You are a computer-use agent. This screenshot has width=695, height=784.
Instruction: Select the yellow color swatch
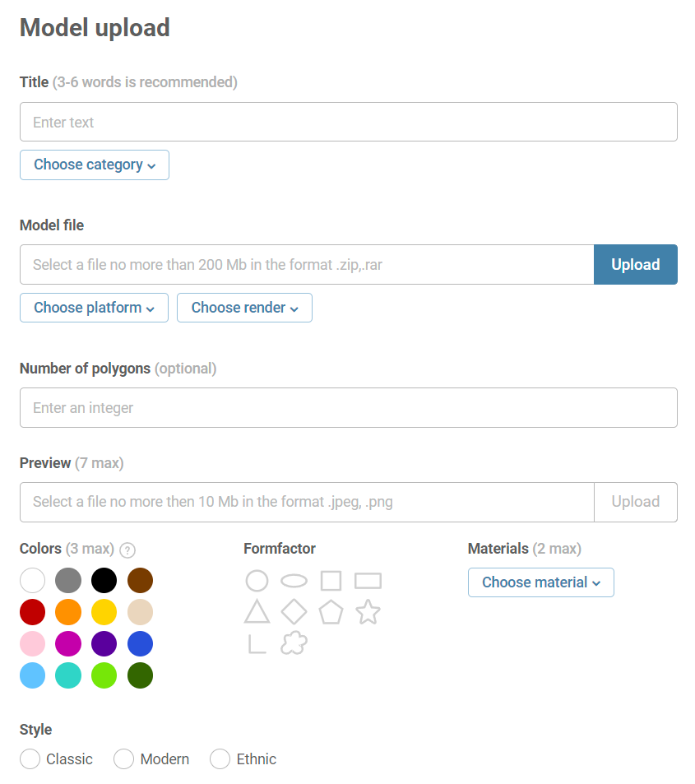tap(104, 612)
